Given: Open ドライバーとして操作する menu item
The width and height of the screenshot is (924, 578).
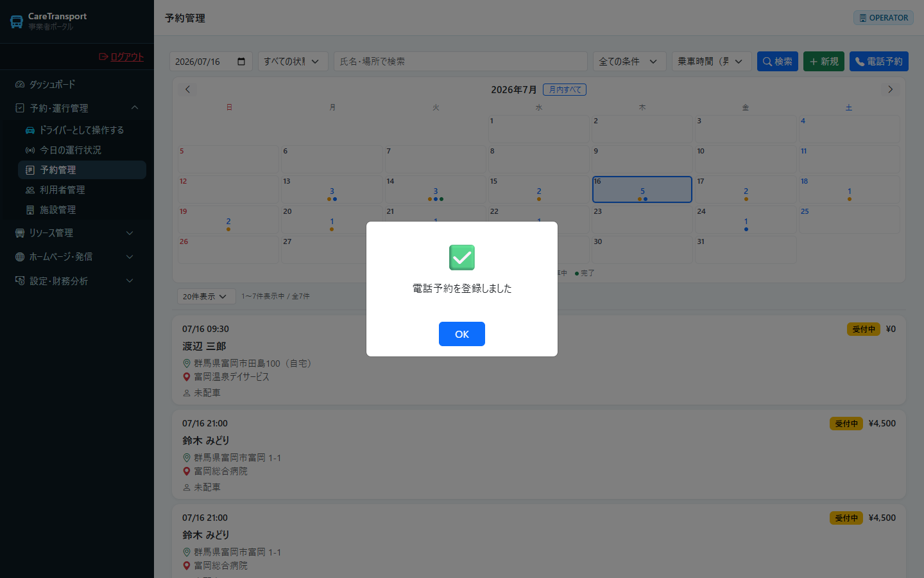Looking at the screenshot, I should pyautogui.click(x=82, y=130).
